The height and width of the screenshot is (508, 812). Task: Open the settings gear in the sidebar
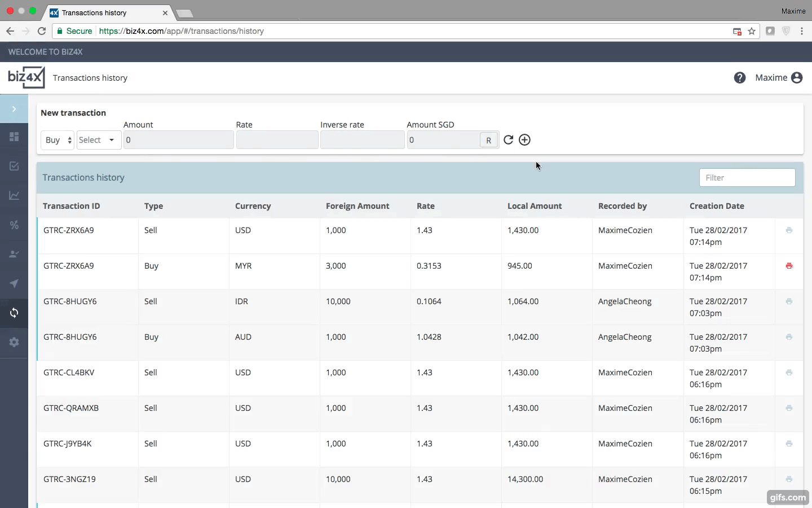[x=14, y=343]
